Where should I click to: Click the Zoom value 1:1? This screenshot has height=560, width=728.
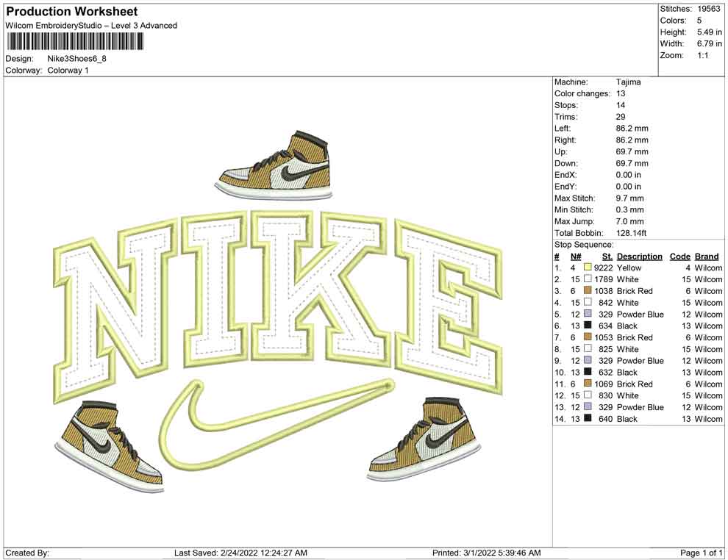pyautogui.click(x=702, y=55)
